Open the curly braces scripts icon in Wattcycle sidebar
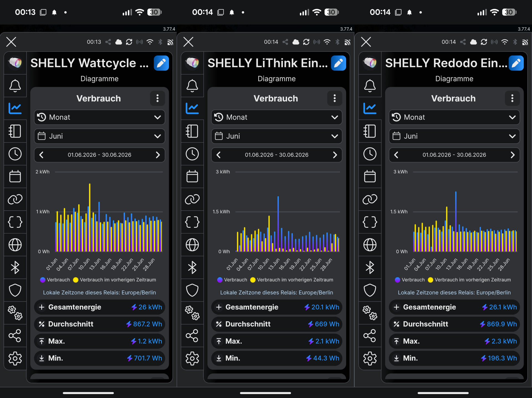Viewport: 532px width, 398px height. pos(15,222)
